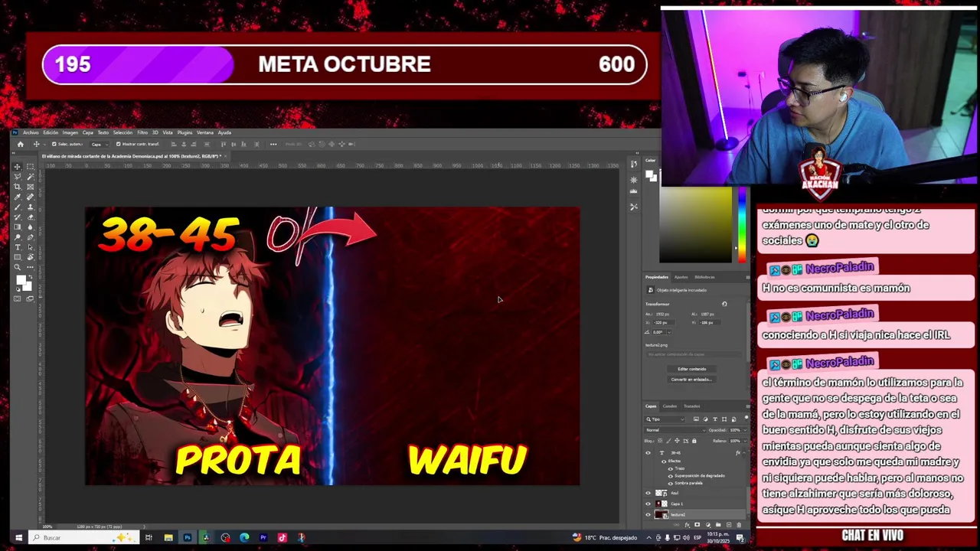Reset transform in Propiedades panel
Image resolution: width=980 pixels, height=551 pixels.
click(724, 304)
